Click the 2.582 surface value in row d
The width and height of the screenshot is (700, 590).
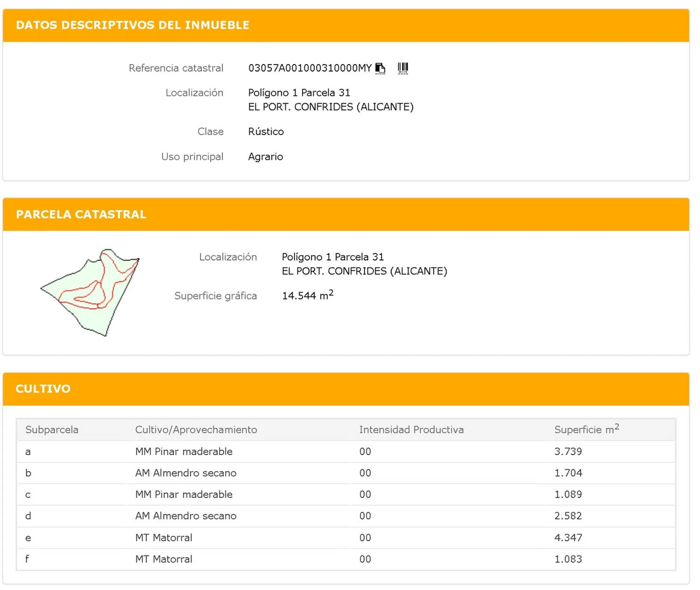[x=568, y=516]
